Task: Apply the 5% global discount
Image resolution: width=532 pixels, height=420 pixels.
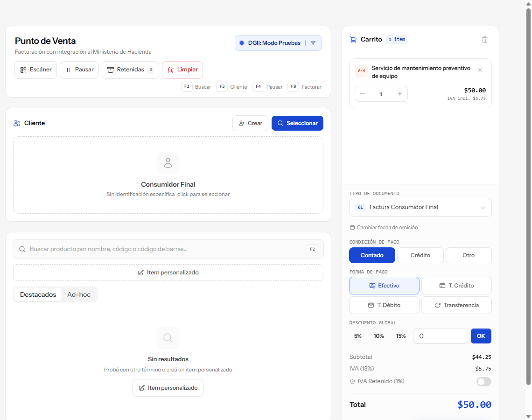Action: [x=358, y=336]
